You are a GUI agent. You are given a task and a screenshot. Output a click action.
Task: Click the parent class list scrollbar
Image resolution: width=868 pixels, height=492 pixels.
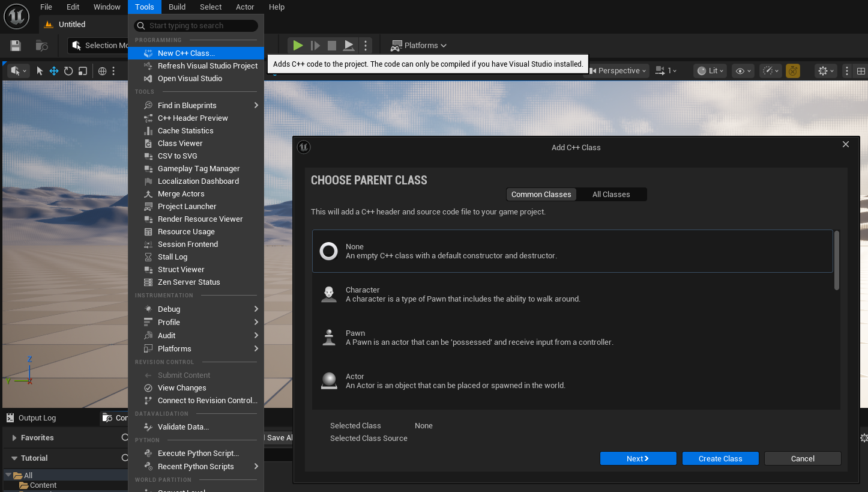point(836,261)
